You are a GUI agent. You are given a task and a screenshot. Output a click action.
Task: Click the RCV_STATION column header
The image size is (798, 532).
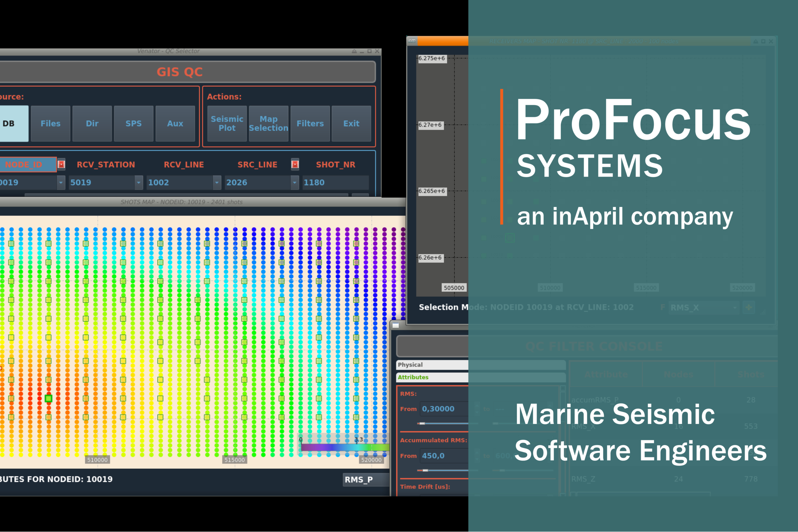click(x=106, y=165)
